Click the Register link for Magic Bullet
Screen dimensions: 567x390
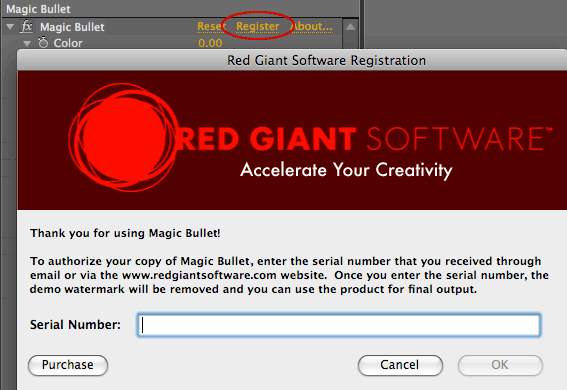pos(257,26)
